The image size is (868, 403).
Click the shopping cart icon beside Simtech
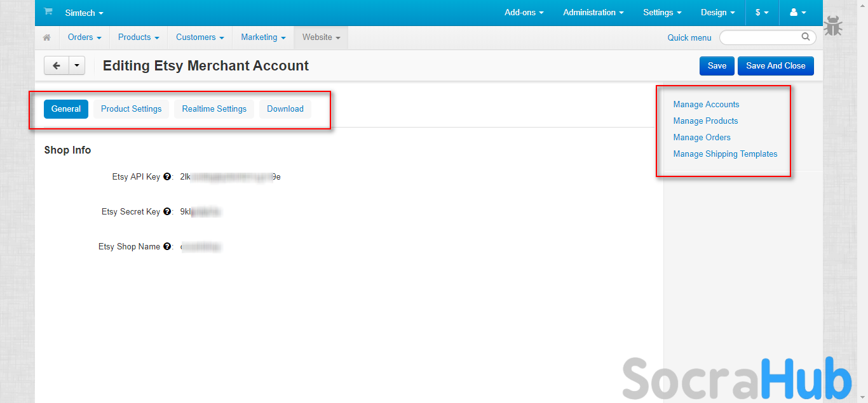click(x=48, y=12)
